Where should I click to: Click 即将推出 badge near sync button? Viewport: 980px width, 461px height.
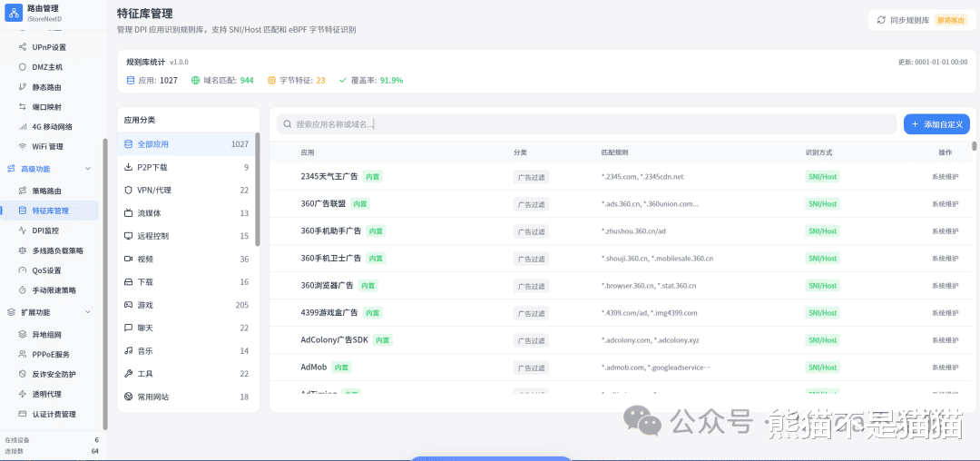pyautogui.click(x=951, y=20)
